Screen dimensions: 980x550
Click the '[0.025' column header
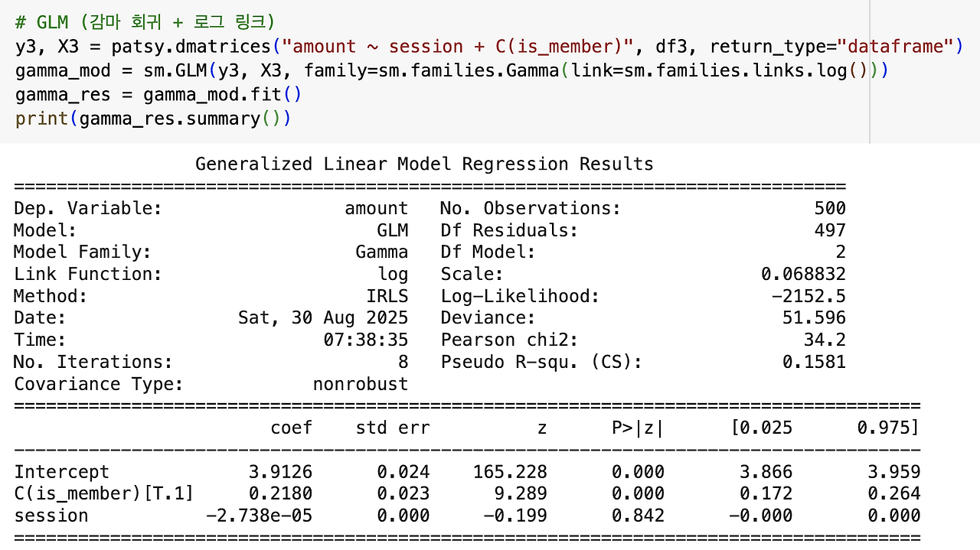760,428
